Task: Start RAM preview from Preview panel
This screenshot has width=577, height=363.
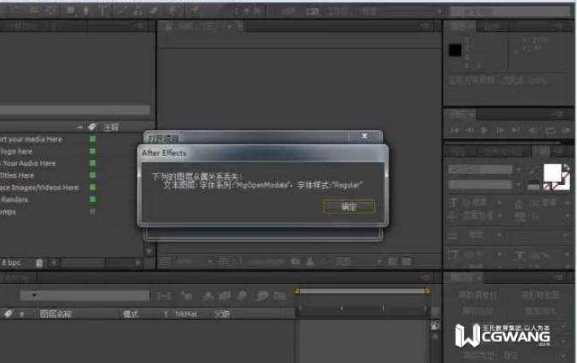Action: (566, 131)
